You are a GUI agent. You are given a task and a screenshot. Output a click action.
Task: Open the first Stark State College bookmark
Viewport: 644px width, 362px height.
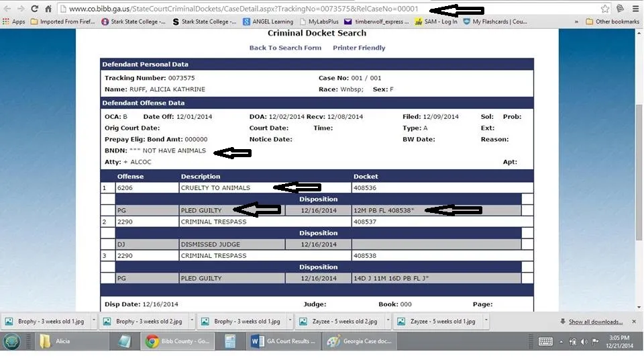(133, 21)
